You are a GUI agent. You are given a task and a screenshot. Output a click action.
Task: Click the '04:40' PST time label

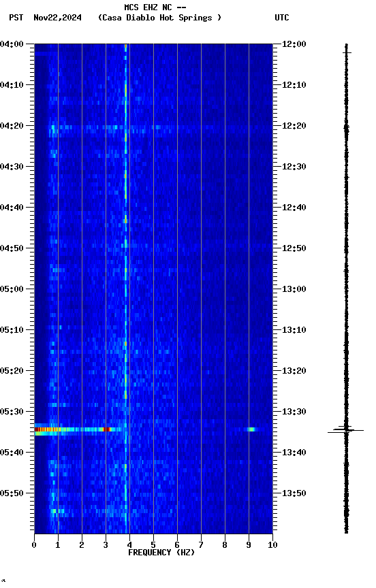point(12,208)
